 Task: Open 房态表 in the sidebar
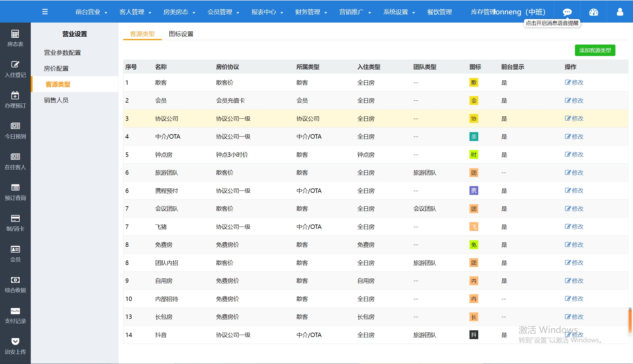click(x=15, y=38)
